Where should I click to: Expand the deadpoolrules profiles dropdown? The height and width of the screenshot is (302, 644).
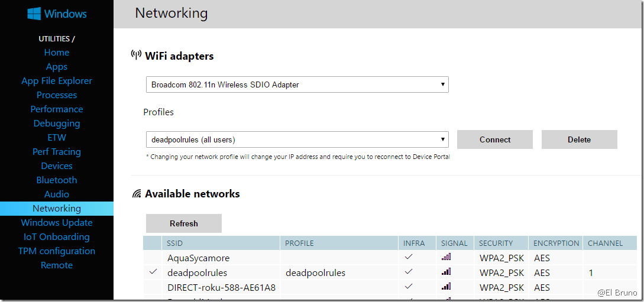[297, 139]
